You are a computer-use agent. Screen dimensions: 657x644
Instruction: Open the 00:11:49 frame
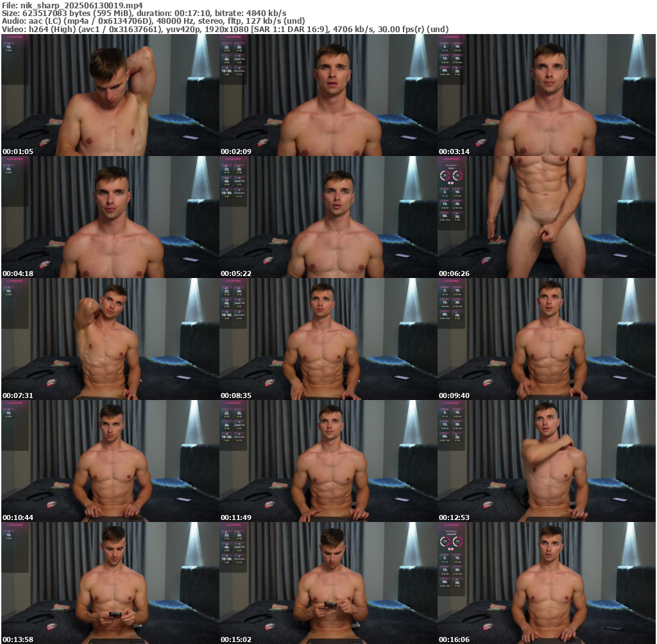click(x=328, y=461)
